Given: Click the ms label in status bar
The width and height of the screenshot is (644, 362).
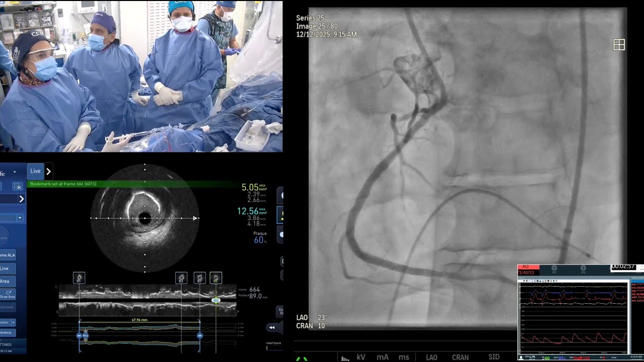Looking at the screenshot, I should point(404,357).
